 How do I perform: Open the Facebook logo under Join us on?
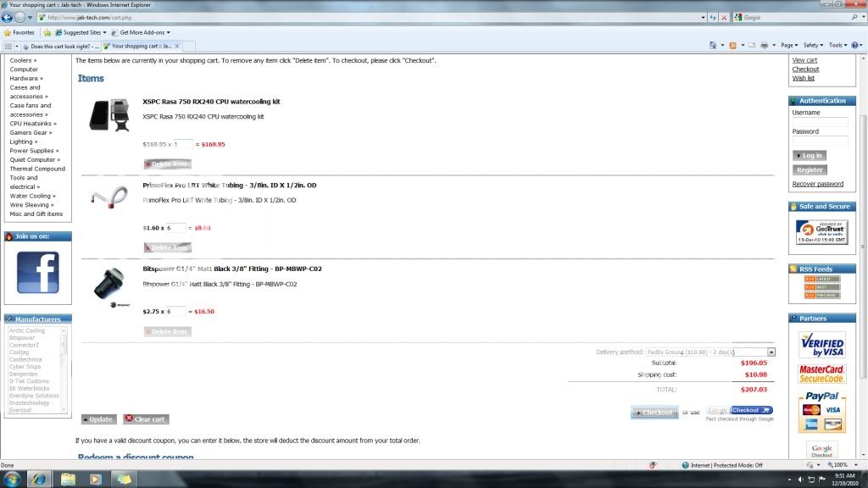pyautogui.click(x=37, y=272)
